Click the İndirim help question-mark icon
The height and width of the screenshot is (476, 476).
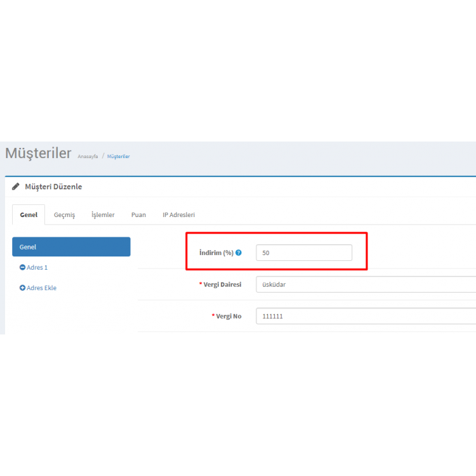click(x=239, y=253)
